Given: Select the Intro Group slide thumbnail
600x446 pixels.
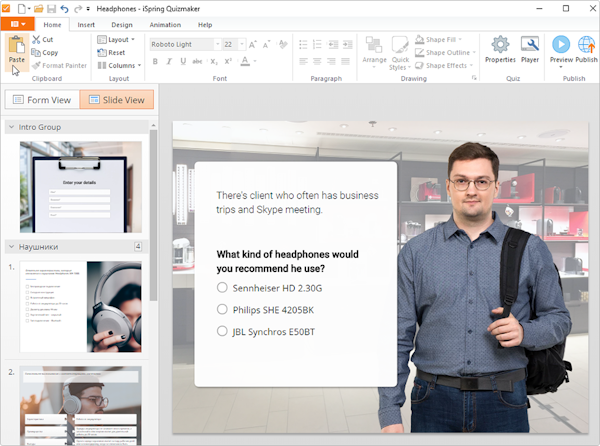Looking at the screenshot, I should pos(81,186).
